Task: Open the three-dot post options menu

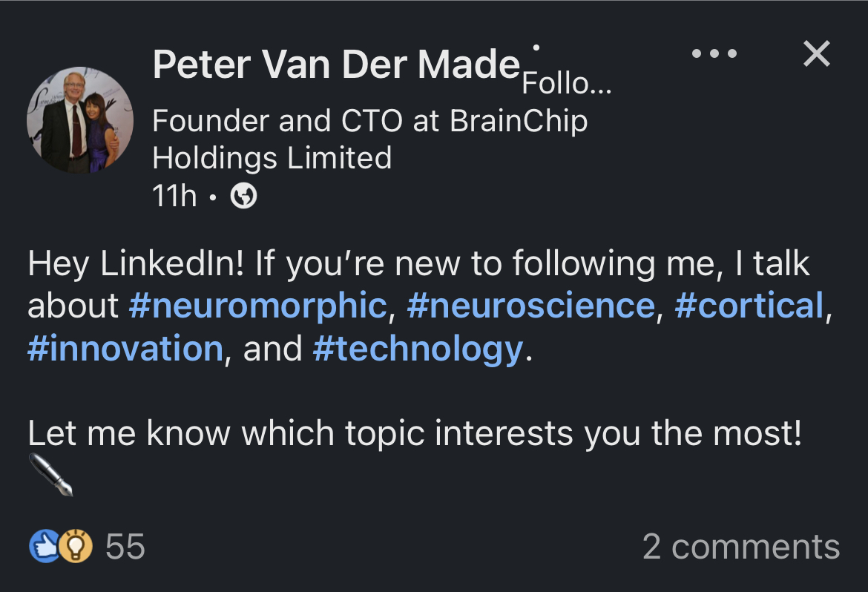Action: 714,53
